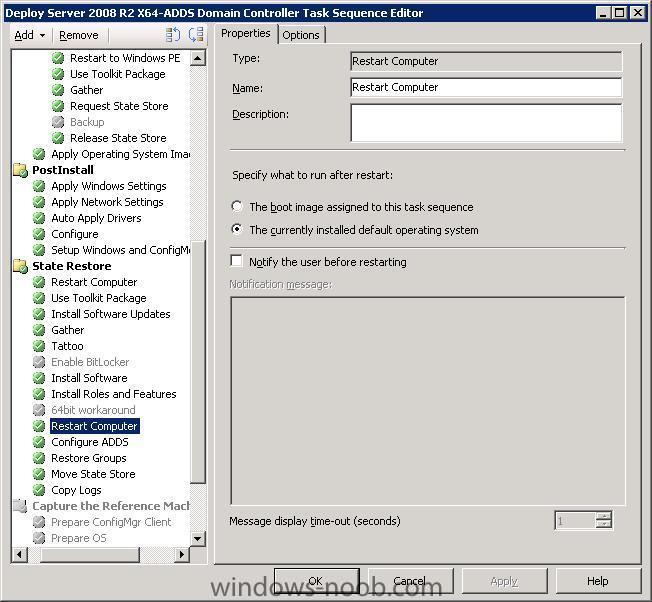This screenshot has width=652, height=602.
Task: Click the green check icon beside Configure
Action: pyautogui.click(x=39, y=234)
